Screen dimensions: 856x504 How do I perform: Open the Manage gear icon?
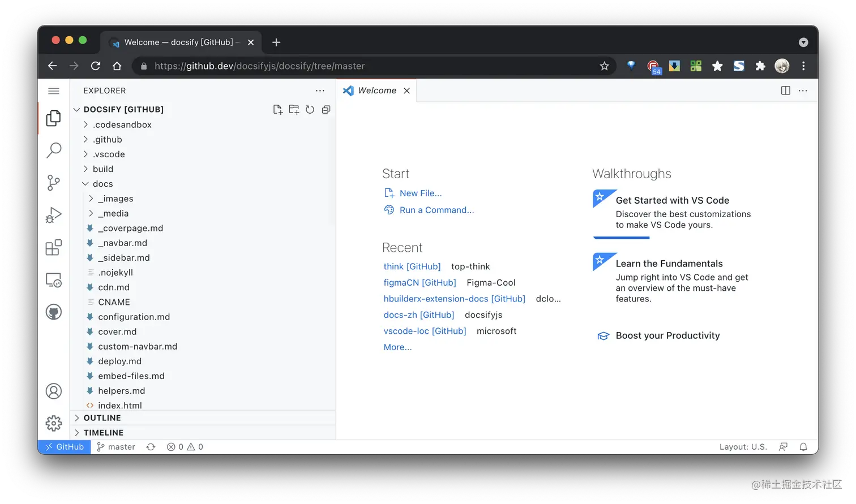[54, 423]
